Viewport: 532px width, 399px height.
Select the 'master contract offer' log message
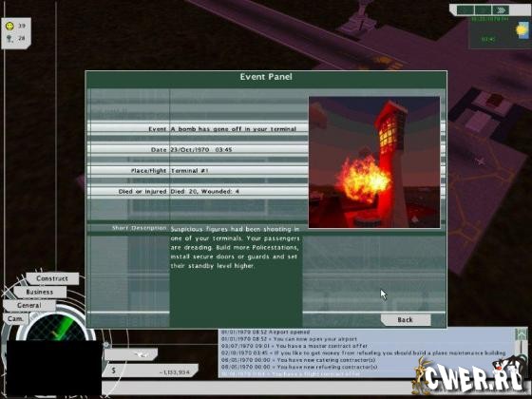coord(294,346)
